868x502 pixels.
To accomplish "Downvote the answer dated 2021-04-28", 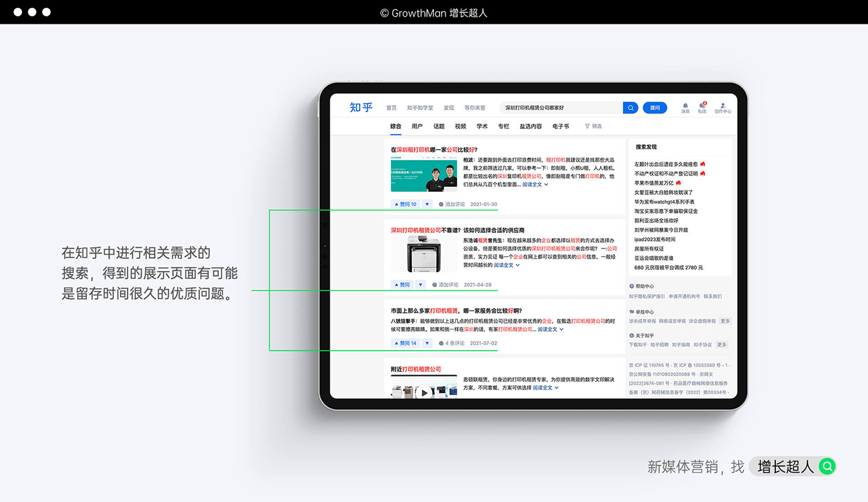I will tap(420, 284).
